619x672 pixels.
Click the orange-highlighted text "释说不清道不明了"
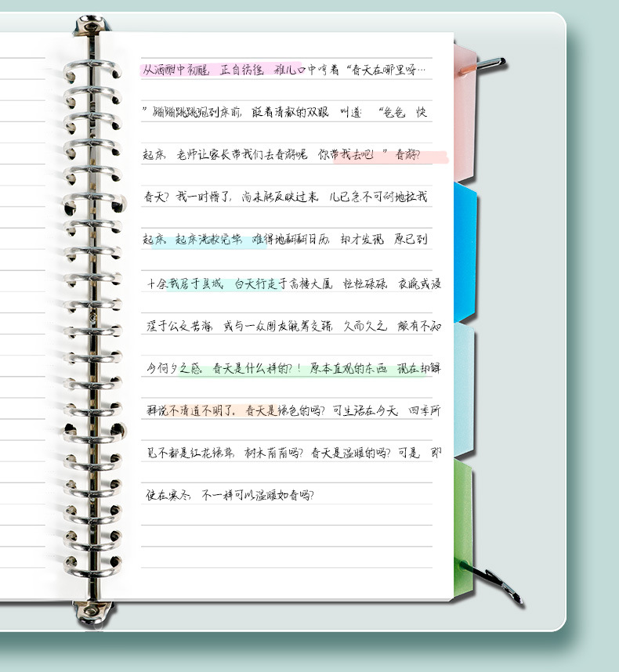(190, 410)
